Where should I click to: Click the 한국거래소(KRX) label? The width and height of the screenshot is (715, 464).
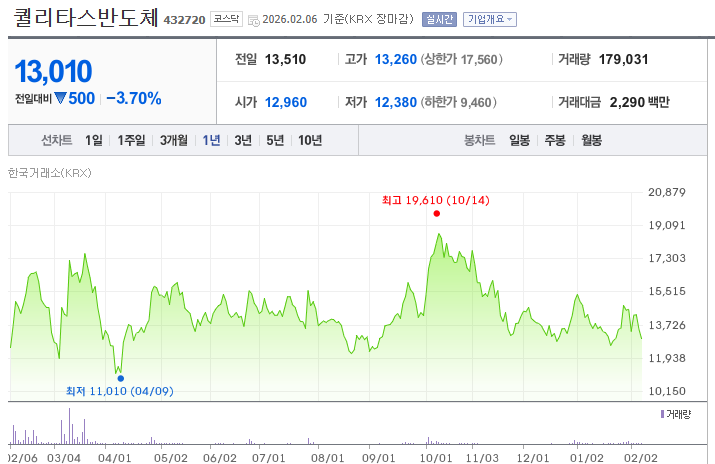point(50,173)
